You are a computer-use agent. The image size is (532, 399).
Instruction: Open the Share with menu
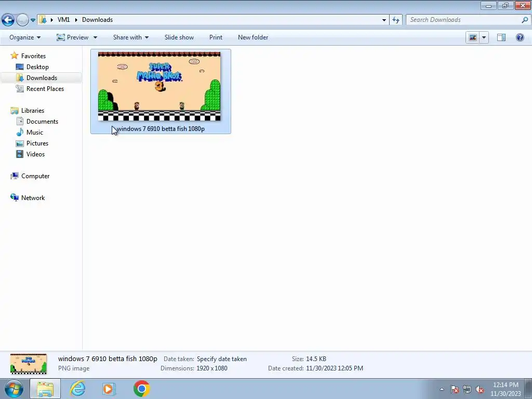[130, 37]
